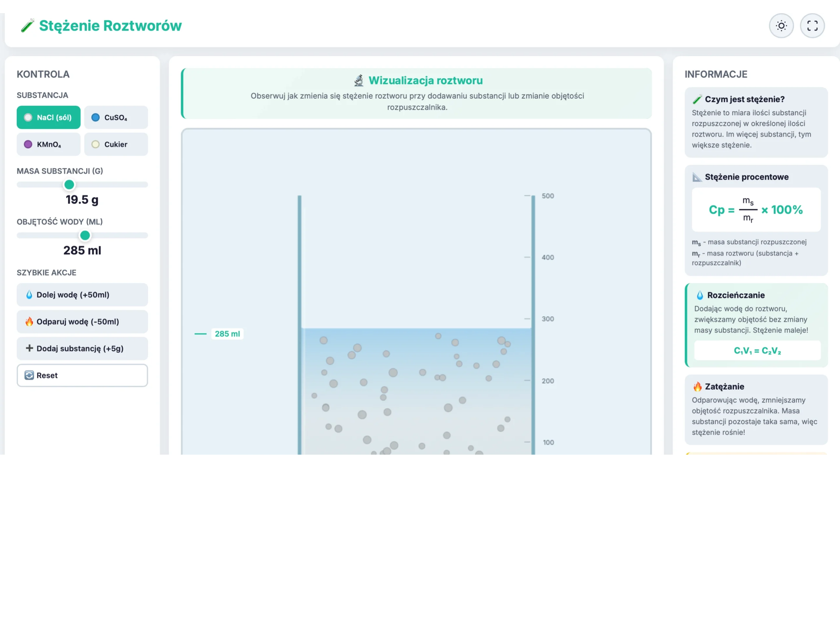Click the flame icon on Odparuj wodę

point(29,322)
